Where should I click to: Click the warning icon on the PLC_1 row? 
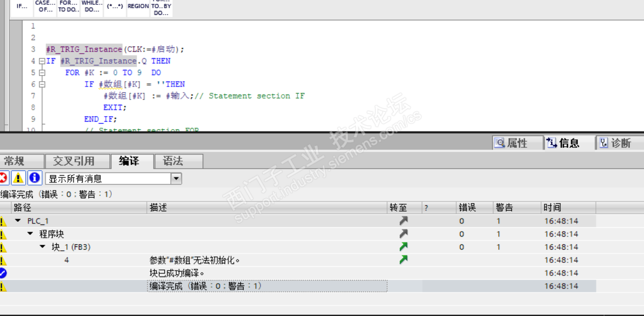point(3,221)
